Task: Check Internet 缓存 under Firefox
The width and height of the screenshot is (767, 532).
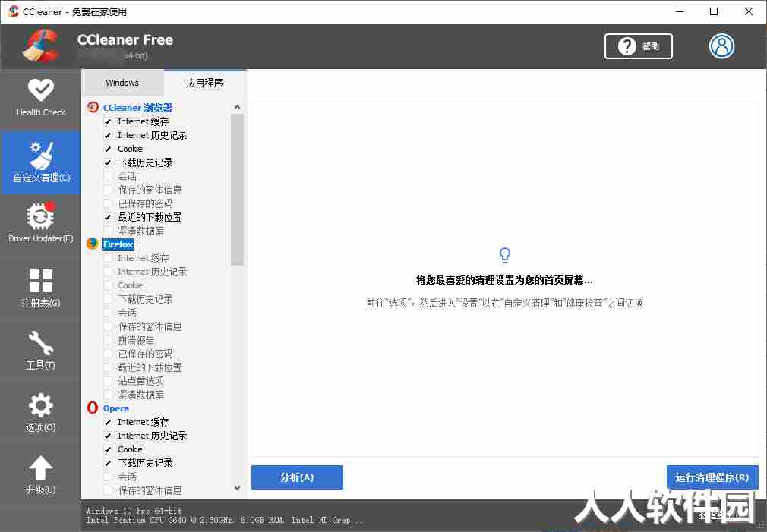Action: [x=108, y=258]
